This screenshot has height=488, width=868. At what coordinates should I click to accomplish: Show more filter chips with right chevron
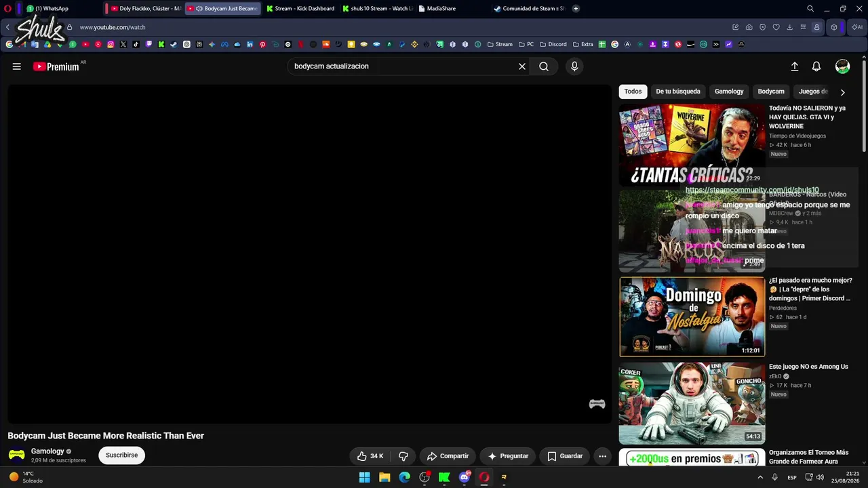843,92
